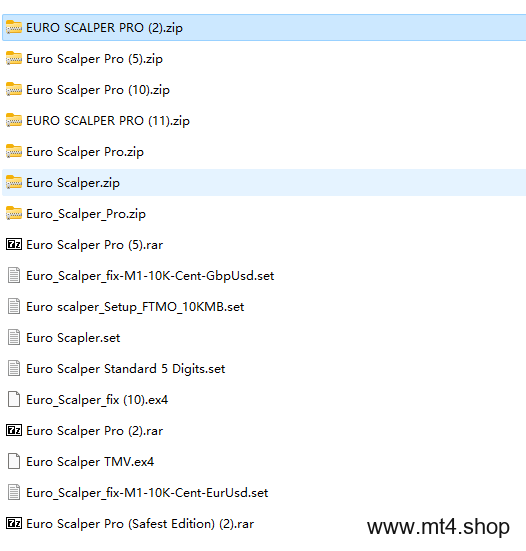Select file name Euro_Scalper_Pro.zip
The height and width of the screenshot is (551, 526).
point(86,214)
